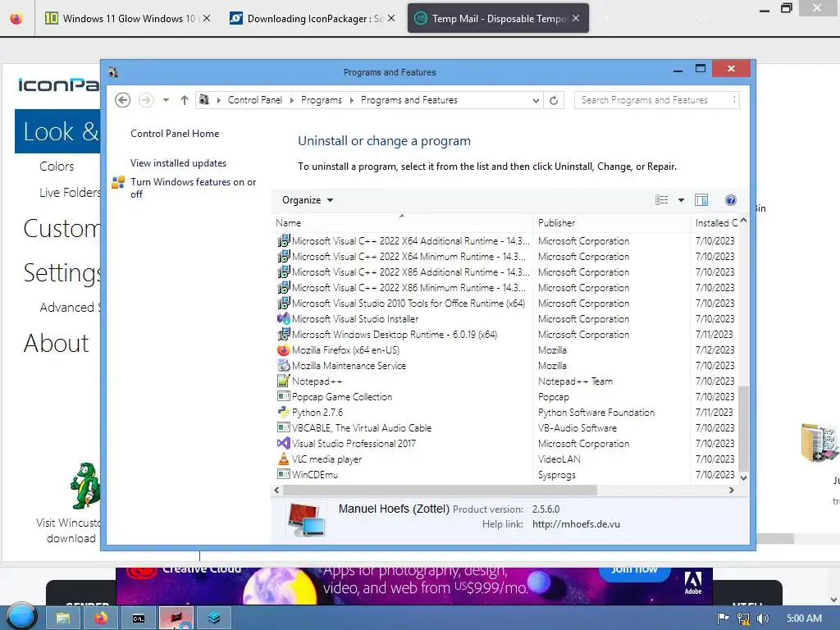
Task: Click the Start orb on the taskbar
Action: [21, 617]
